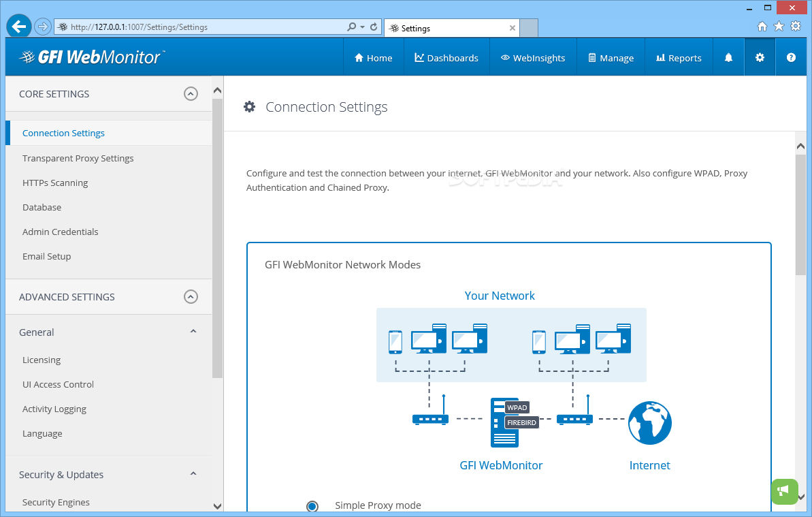Open Email Setup settings
Screen dimensions: 812x517
point(46,256)
